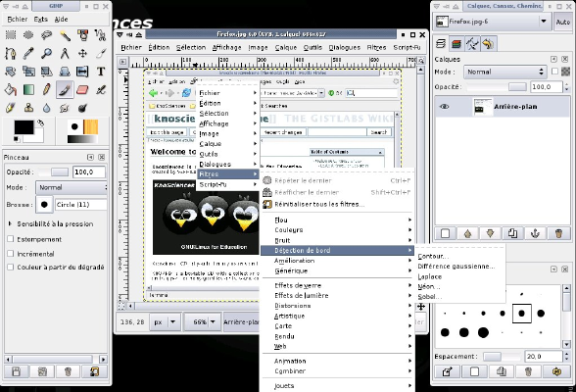
Task: Choose Sobel... from edge detection submenu
Action: pyautogui.click(x=430, y=297)
